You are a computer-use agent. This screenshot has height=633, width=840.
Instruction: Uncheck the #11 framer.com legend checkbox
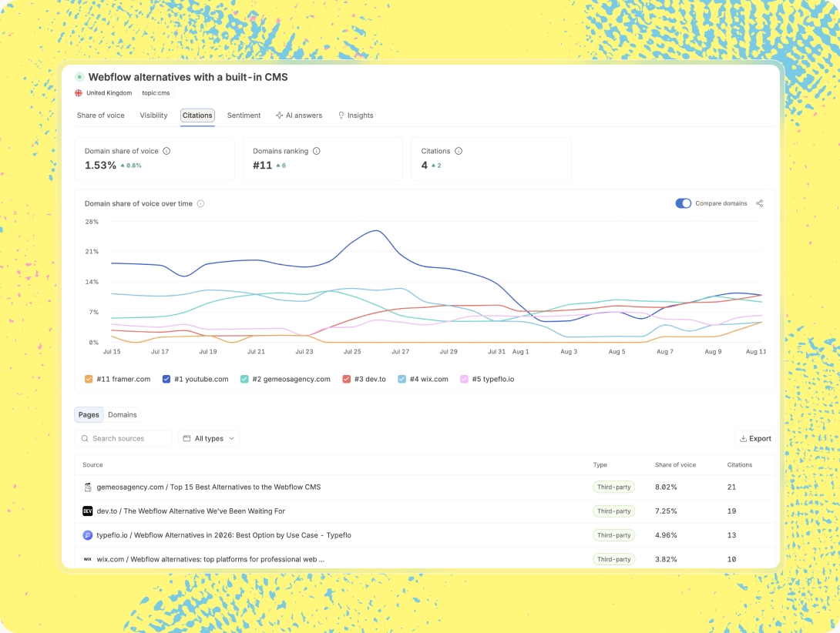[89, 379]
